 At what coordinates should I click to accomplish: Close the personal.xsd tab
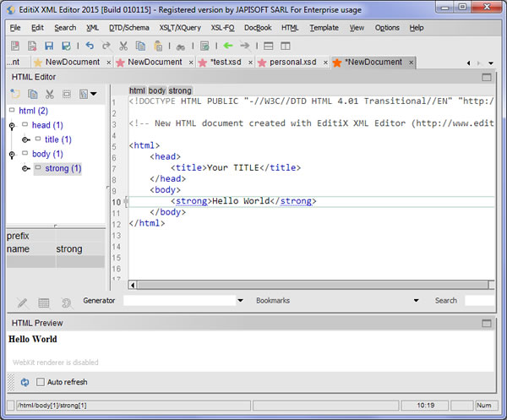[325, 63]
